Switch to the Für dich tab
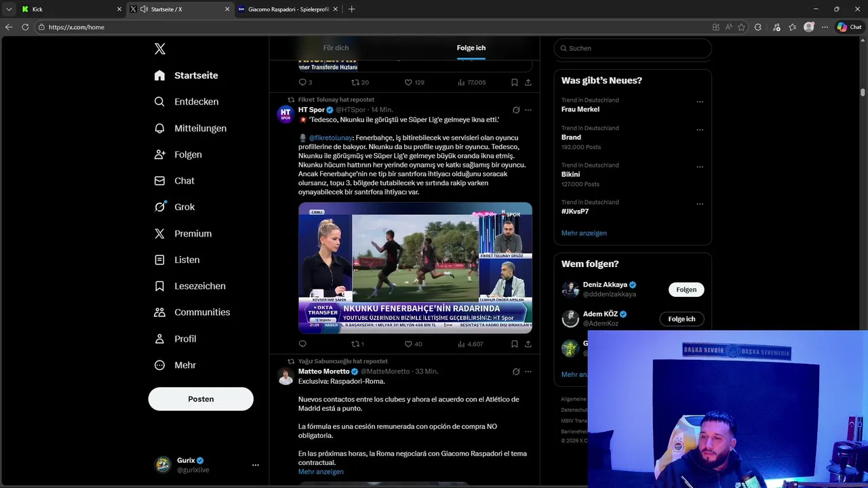The height and width of the screenshot is (488, 868). pyautogui.click(x=336, y=48)
